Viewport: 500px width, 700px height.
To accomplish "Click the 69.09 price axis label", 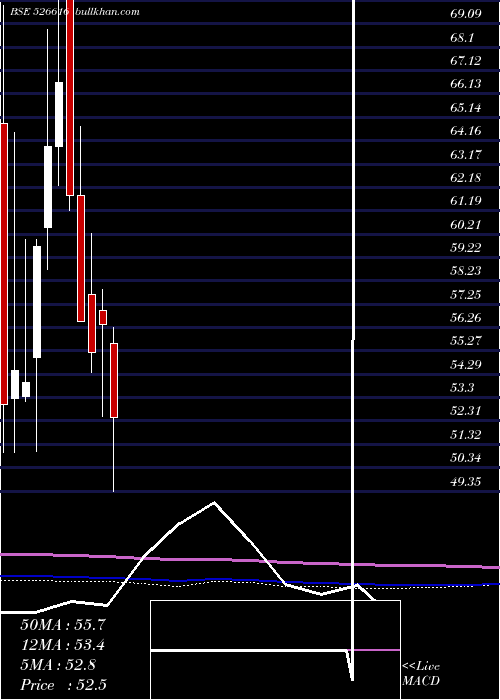I will point(466,14).
